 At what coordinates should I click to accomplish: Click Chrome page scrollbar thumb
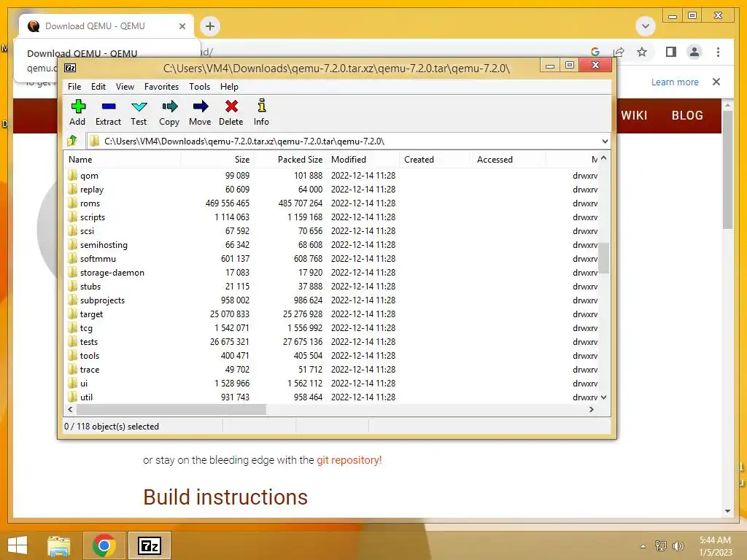(727, 169)
